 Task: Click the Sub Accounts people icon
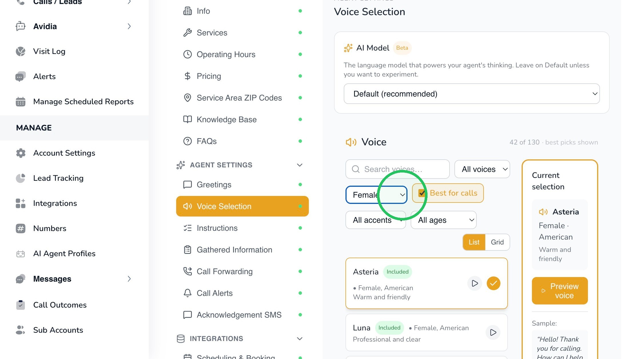coord(20,330)
